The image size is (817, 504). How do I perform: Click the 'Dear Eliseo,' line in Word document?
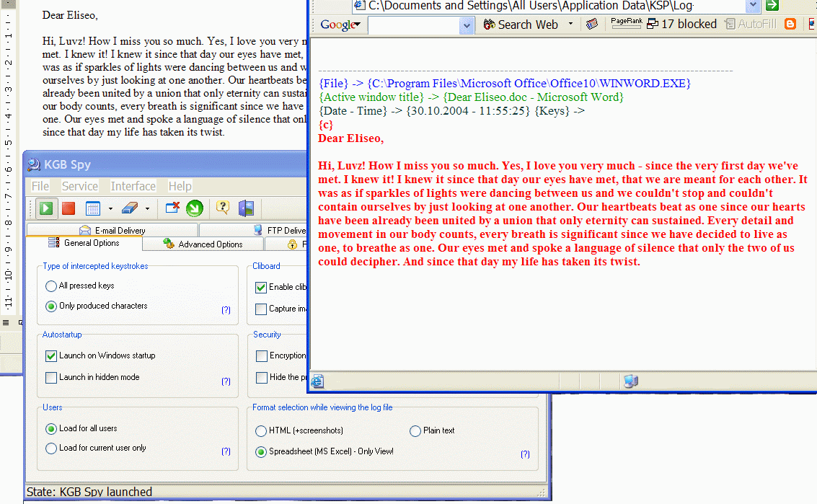tap(70, 15)
